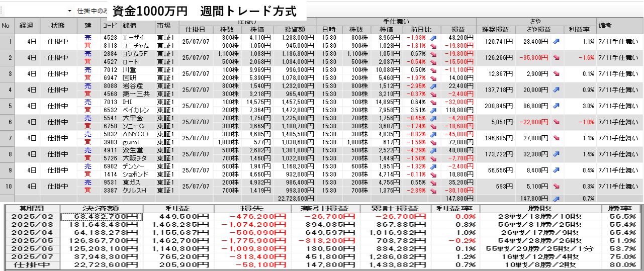
Task: Click the blue arrow next to エーザイ -1.93%
Action: 433,38
